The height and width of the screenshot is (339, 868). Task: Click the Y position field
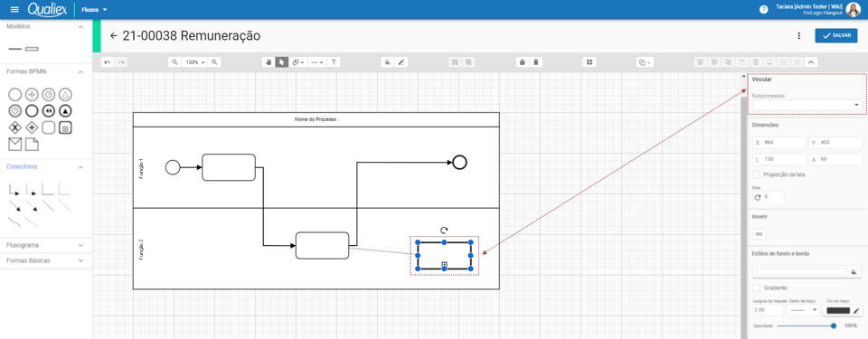pos(835,143)
